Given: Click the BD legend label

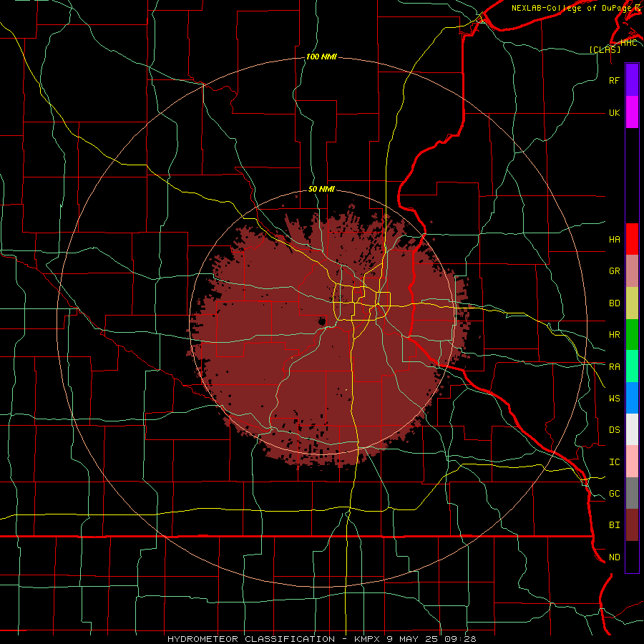Looking at the screenshot, I should 614,303.
